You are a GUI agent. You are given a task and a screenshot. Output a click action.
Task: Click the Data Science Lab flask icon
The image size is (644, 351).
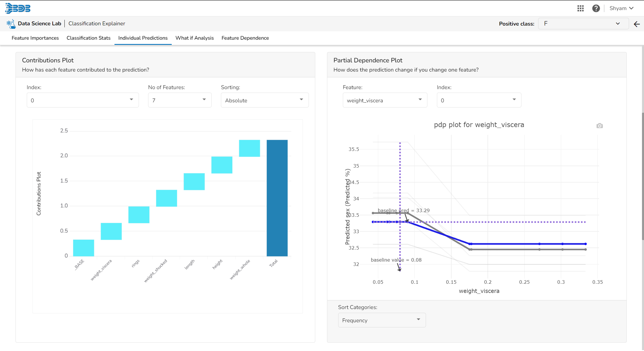point(11,24)
